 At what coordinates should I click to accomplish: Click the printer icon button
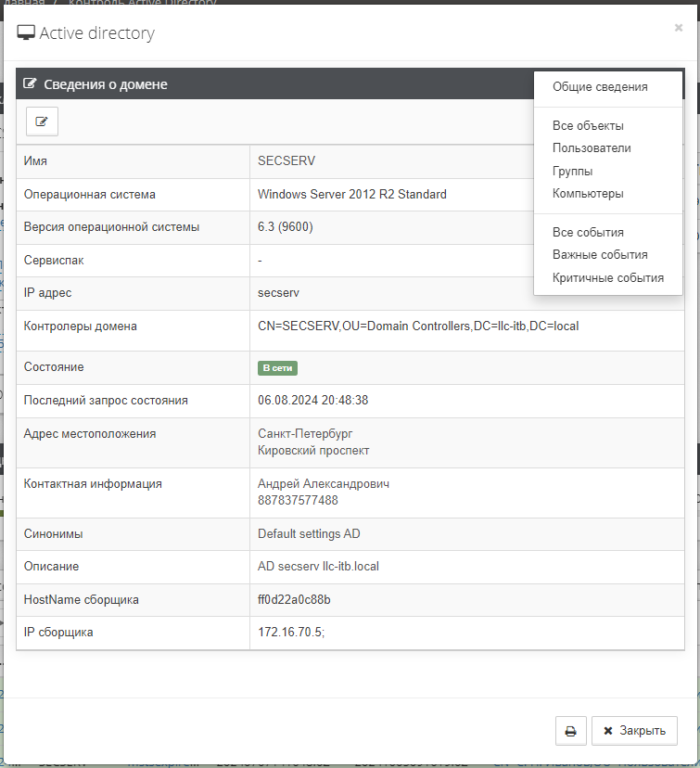(x=570, y=731)
